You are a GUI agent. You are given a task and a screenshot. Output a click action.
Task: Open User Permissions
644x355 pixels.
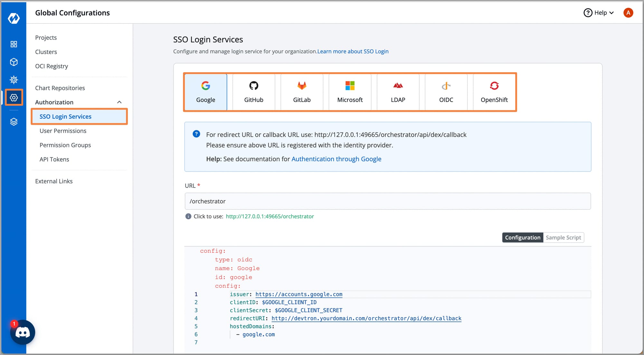pos(63,131)
